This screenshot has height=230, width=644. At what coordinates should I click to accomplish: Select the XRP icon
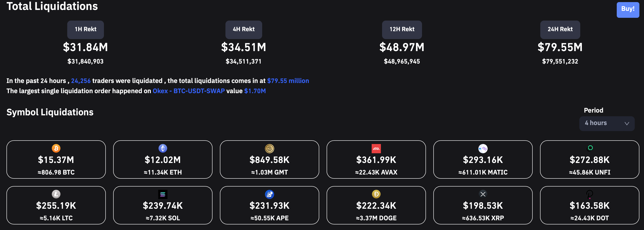point(483,194)
